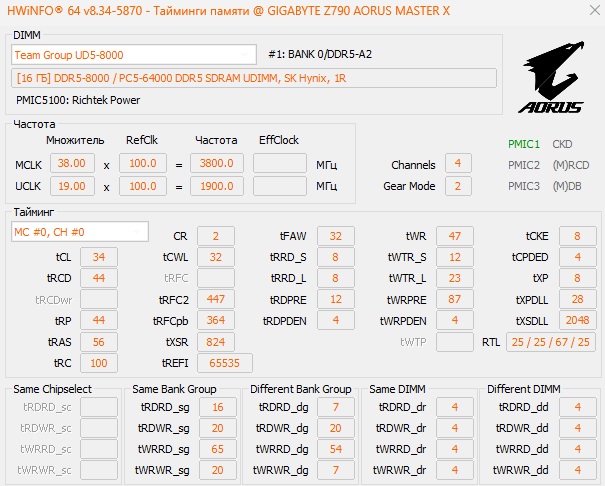This screenshot has height=486, width=605.
Task: Click the AORUS eagle logo
Action: [x=552, y=78]
